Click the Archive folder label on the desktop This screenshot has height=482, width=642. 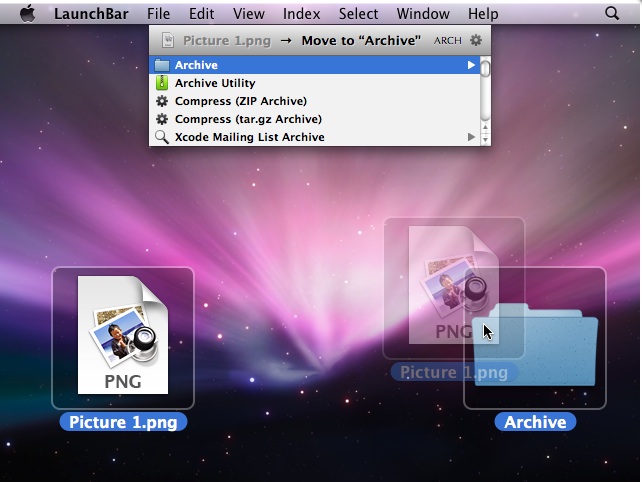(535, 422)
